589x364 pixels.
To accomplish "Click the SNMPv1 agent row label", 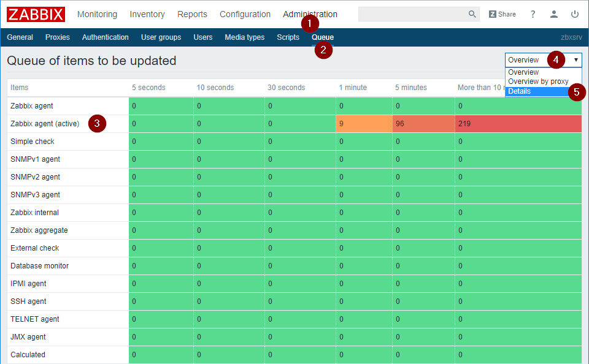I will coord(35,159).
